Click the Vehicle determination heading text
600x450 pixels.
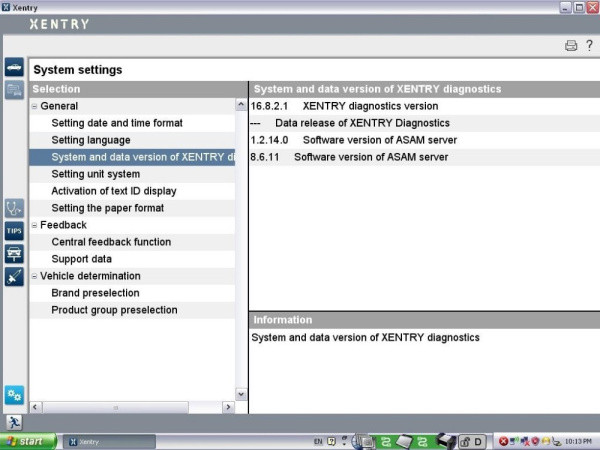(x=90, y=276)
